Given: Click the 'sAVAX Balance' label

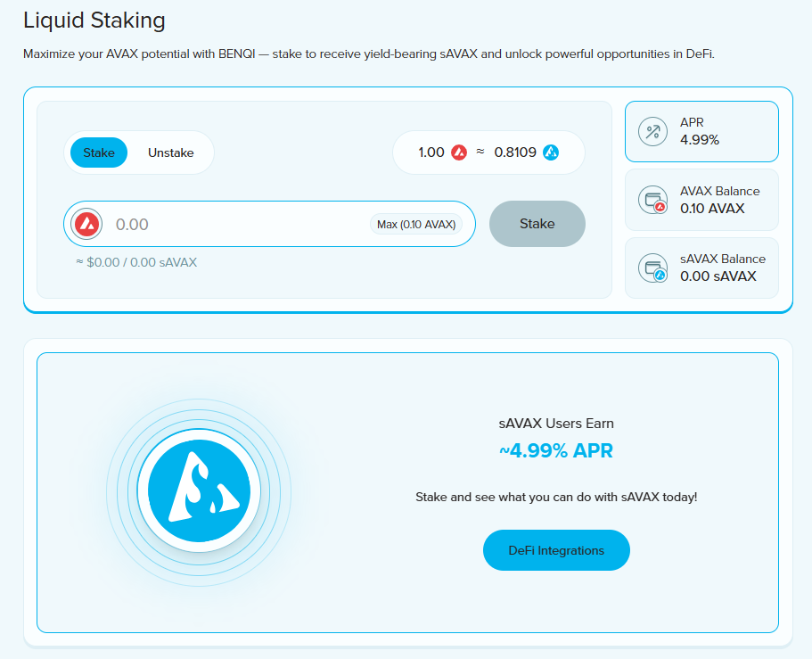Looking at the screenshot, I should pyautogui.click(x=723, y=259).
